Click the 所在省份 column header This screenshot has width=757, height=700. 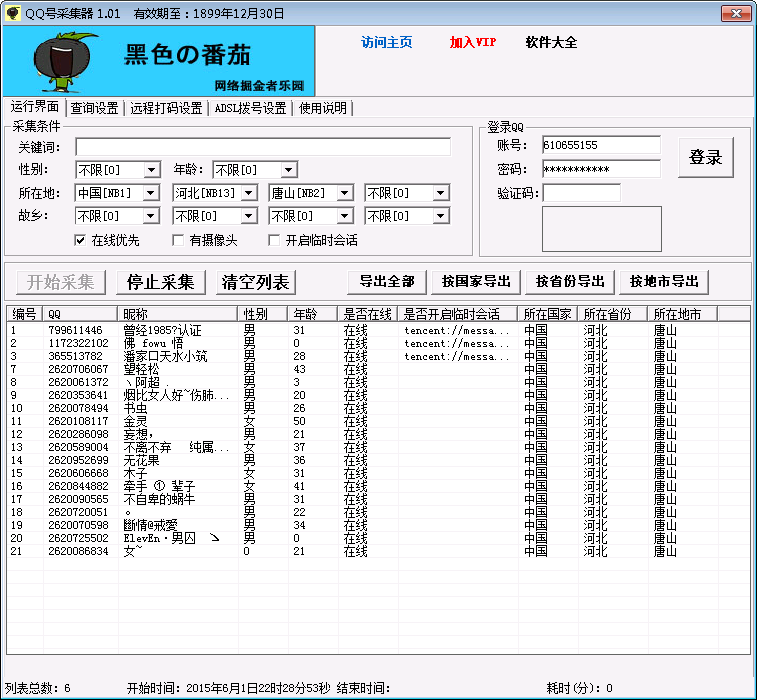(x=613, y=314)
